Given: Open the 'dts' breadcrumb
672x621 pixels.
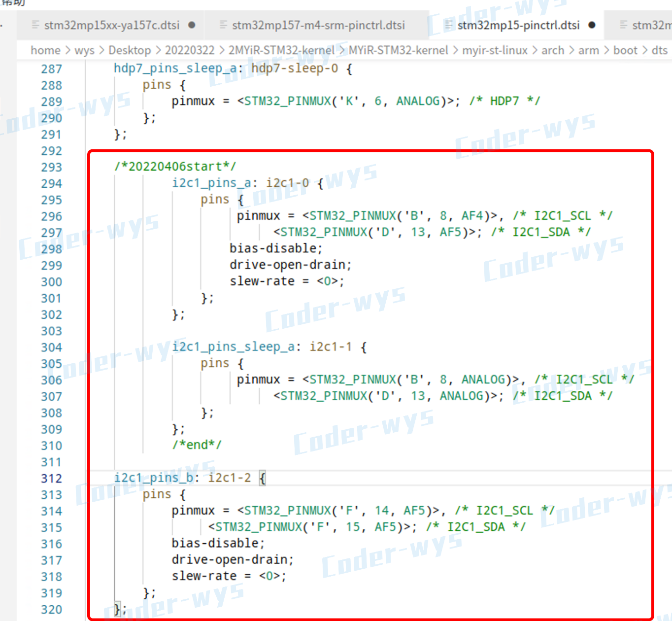Looking at the screenshot, I should tap(659, 50).
